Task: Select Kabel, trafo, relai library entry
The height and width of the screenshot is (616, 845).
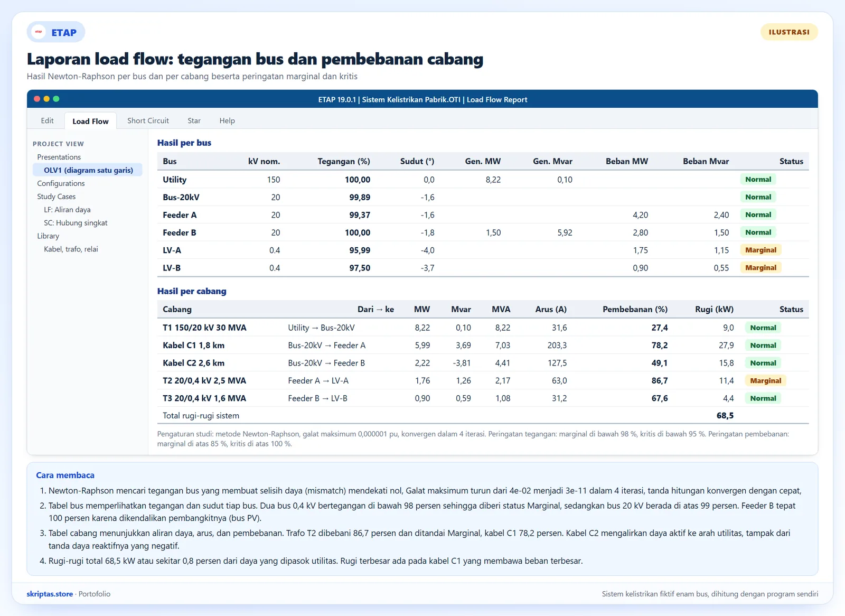Action: [71, 249]
